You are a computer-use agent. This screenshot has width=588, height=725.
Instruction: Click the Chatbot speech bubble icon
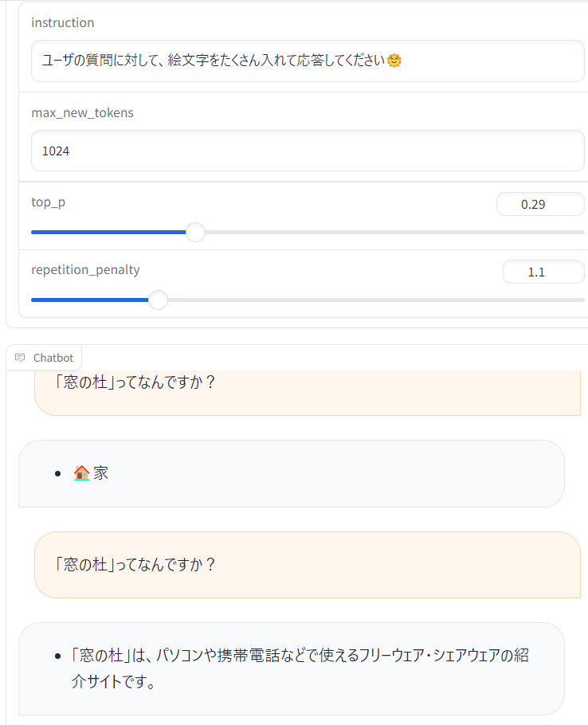click(18, 357)
